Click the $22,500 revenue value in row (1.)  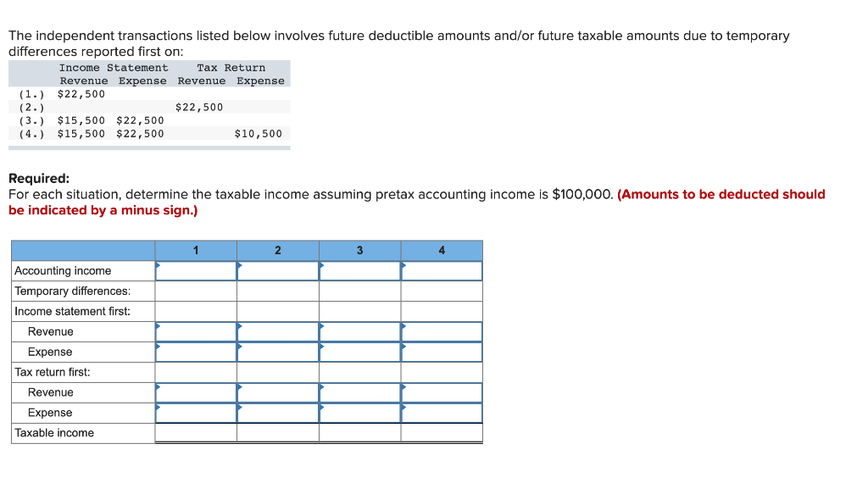tap(81, 94)
